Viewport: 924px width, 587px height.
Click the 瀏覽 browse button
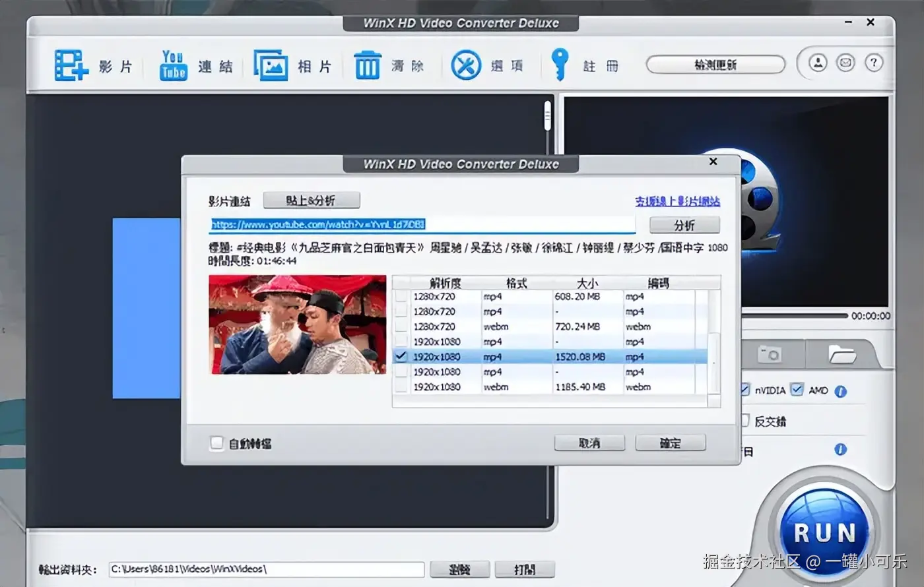pos(459,569)
